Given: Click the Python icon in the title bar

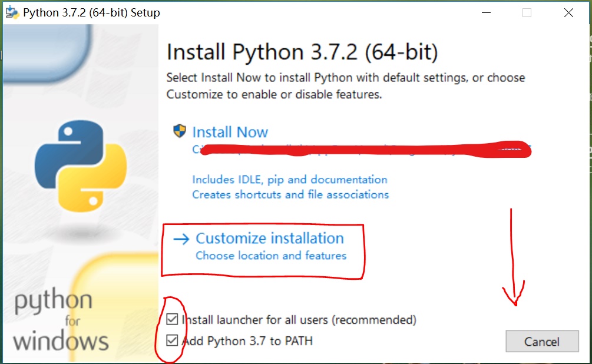Looking at the screenshot, I should tap(12, 12).
